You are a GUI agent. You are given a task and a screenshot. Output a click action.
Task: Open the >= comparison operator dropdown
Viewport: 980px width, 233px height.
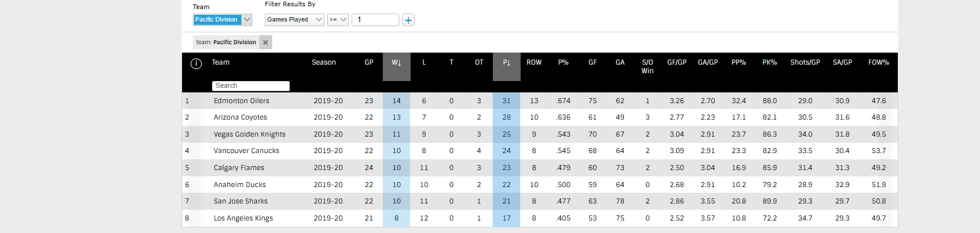coord(338,20)
